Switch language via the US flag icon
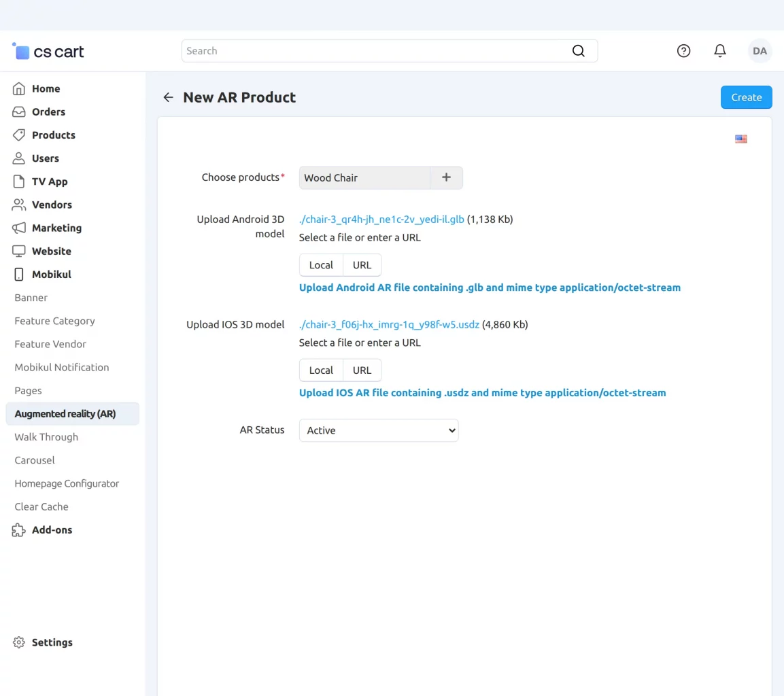The height and width of the screenshot is (696, 784). 740,139
